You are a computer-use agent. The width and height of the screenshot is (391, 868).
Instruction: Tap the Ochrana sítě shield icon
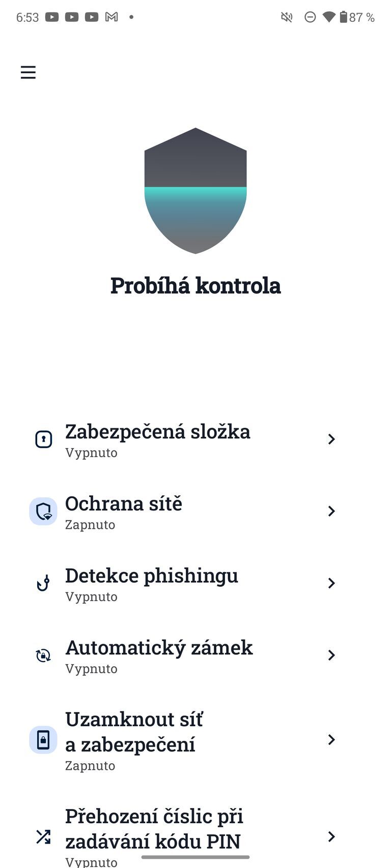(43, 511)
